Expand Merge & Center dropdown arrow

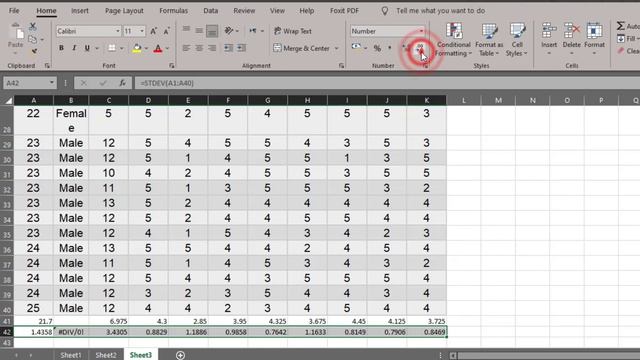click(x=337, y=49)
